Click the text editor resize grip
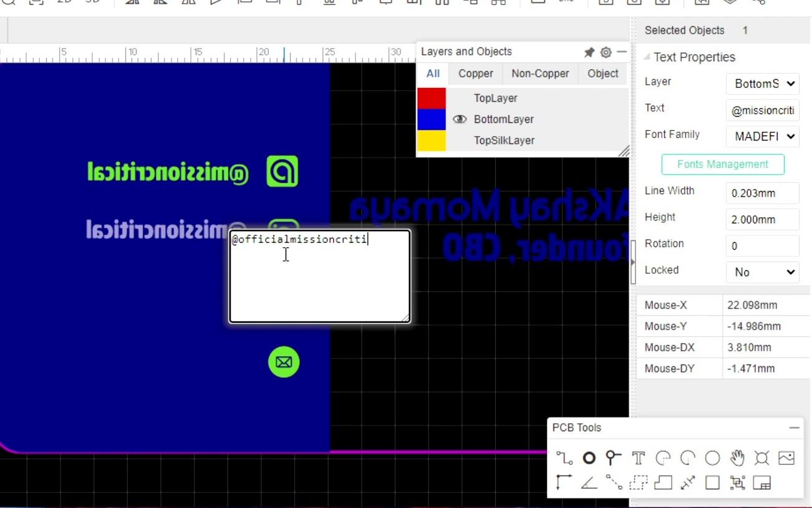This screenshot has width=812, height=508. click(x=405, y=318)
